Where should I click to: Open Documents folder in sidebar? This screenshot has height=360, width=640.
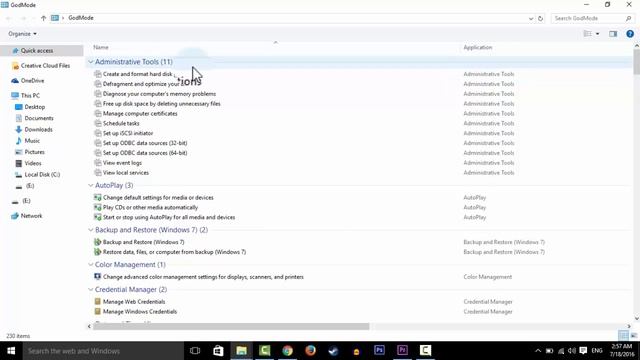[39, 118]
